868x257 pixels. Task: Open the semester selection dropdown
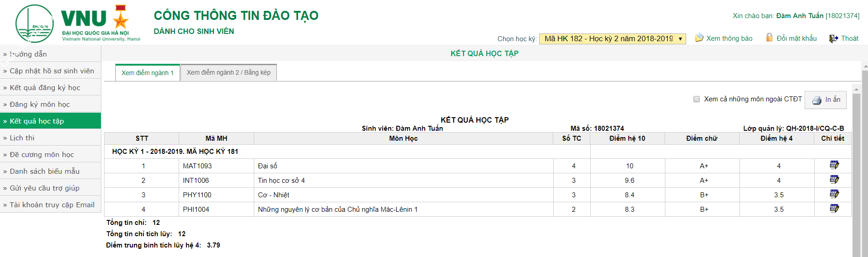(612, 39)
